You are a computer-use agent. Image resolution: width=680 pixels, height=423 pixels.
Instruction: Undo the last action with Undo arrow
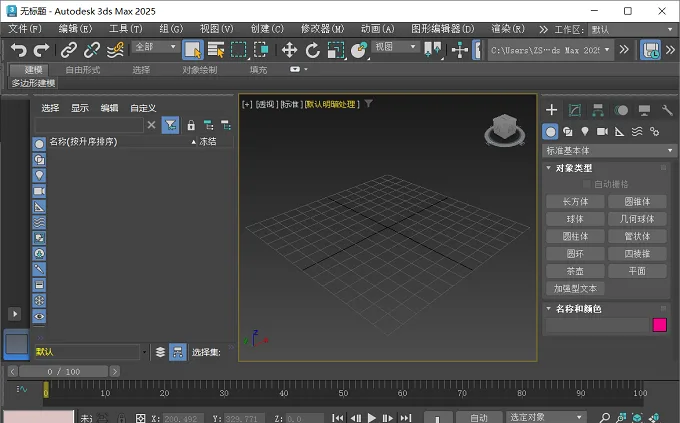(x=18, y=50)
